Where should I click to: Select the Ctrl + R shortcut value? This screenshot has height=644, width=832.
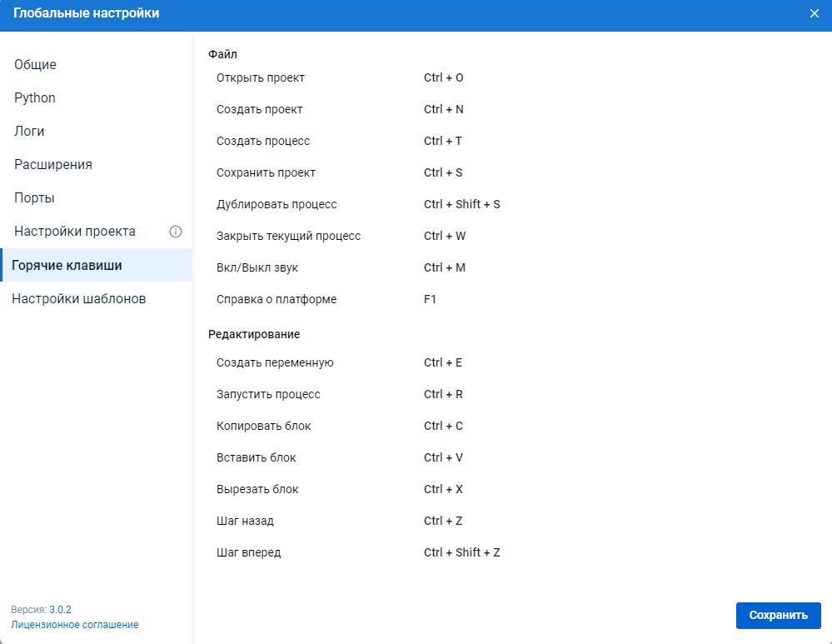444,394
